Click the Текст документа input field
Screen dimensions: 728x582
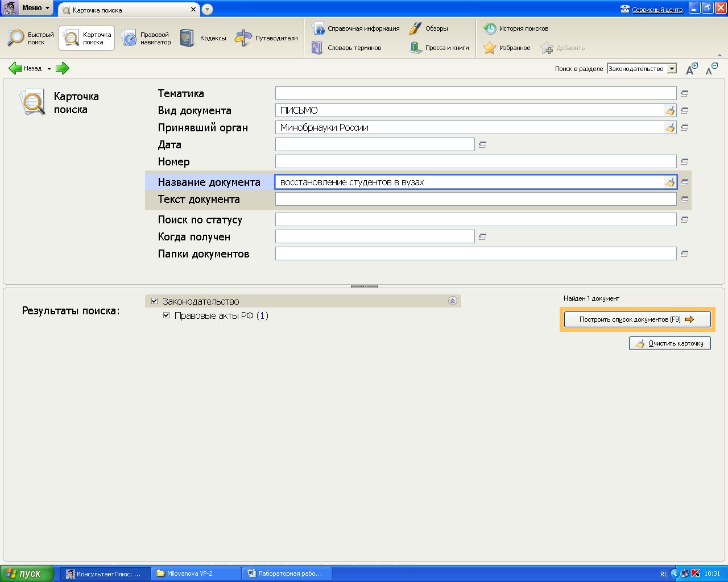(x=475, y=199)
